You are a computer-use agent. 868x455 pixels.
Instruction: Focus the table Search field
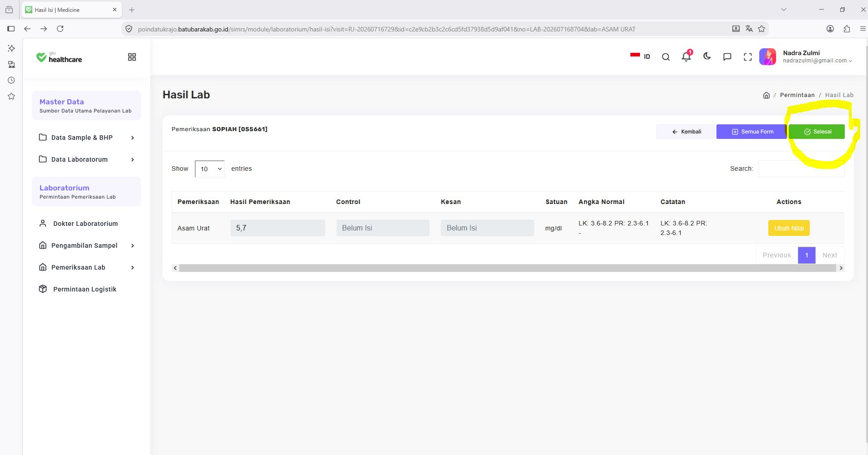coord(801,169)
